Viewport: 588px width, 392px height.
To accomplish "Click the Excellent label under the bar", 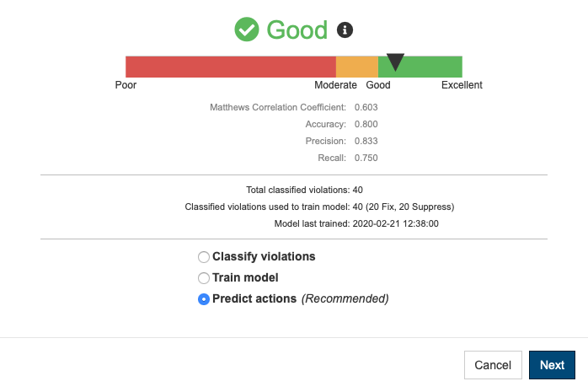I will [462, 85].
